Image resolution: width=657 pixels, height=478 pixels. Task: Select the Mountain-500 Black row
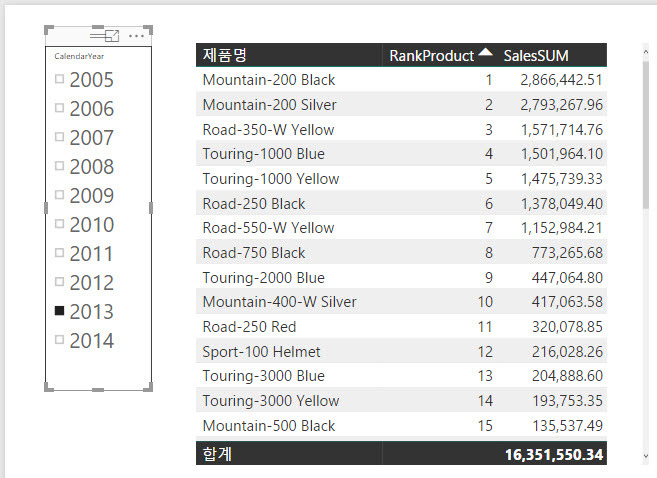tap(401, 425)
